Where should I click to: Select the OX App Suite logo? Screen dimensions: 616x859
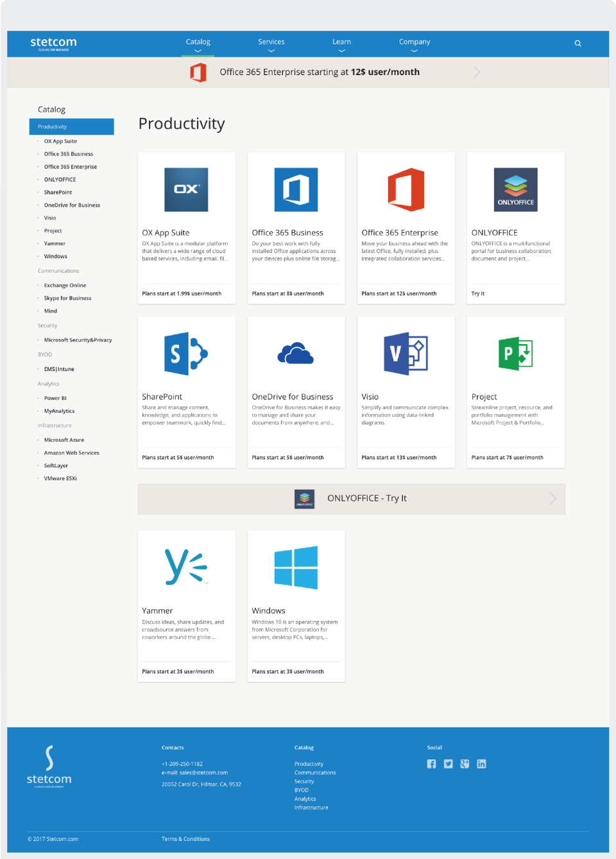point(186,189)
